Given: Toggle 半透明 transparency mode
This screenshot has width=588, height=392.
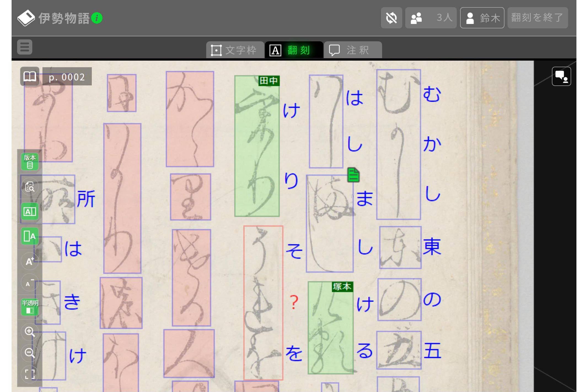Looking at the screenshot, I should (30, 307).
